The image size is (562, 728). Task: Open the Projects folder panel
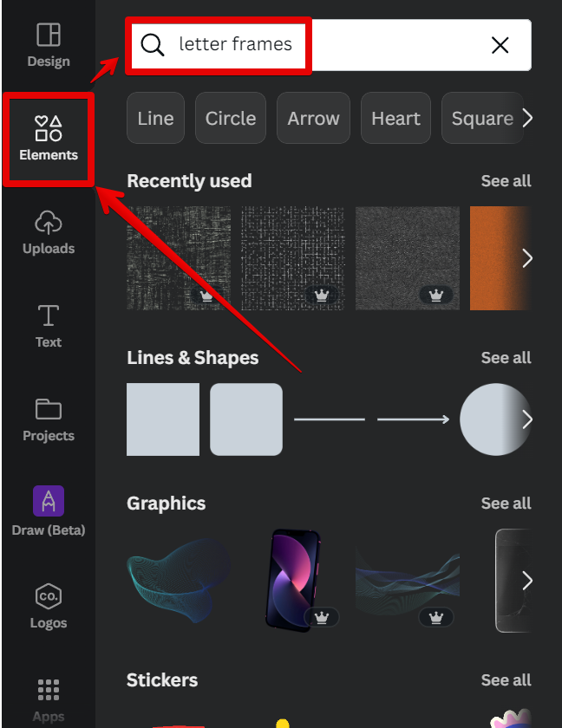pyautogui.click(x=49, y=419)
